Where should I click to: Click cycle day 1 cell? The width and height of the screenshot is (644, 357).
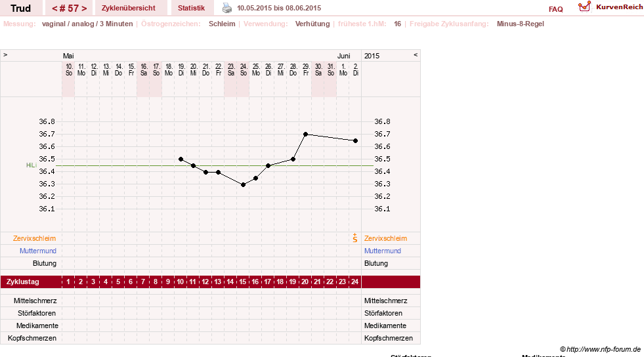[x=68, y=282]
